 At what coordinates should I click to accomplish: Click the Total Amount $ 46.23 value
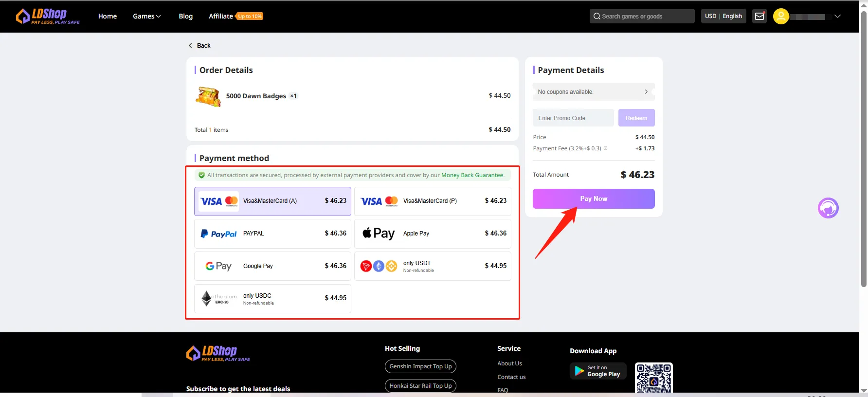[637, 175]
